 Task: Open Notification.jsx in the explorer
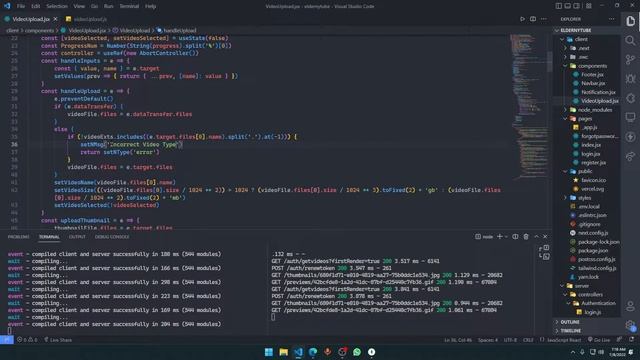pos(598,92)
